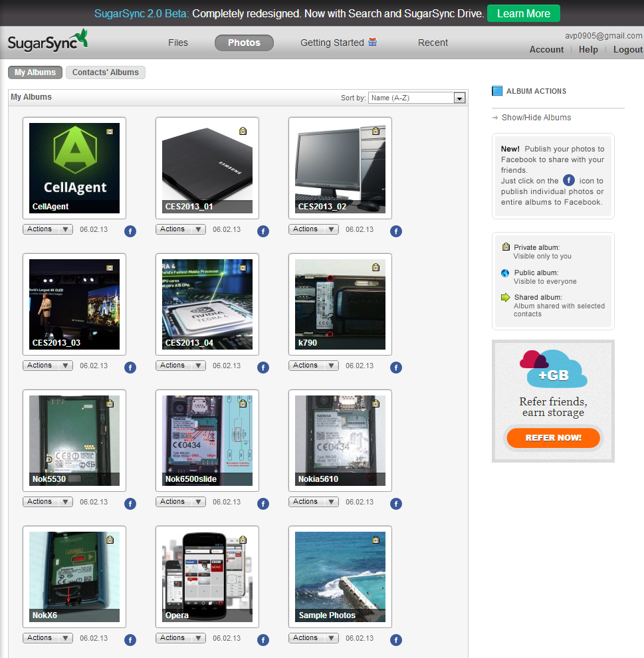Open Actions dropdown for CES2013_03 album
The image size is (644, 658).
48,366
